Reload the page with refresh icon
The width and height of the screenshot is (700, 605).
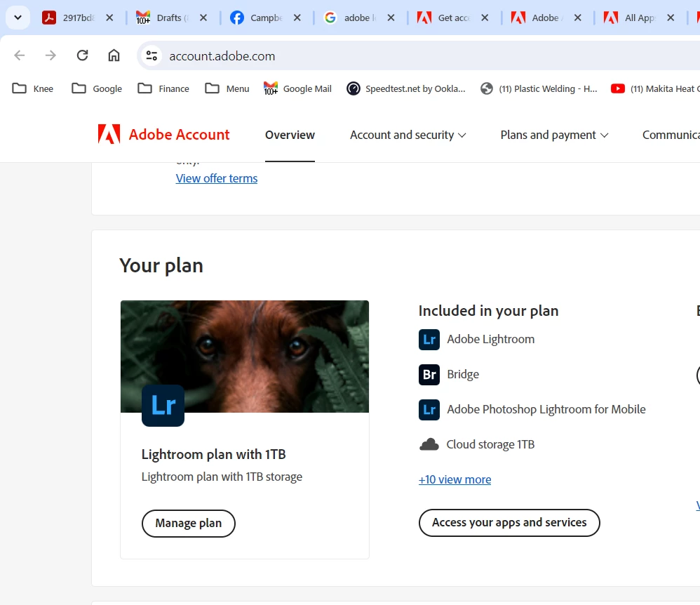82,55
